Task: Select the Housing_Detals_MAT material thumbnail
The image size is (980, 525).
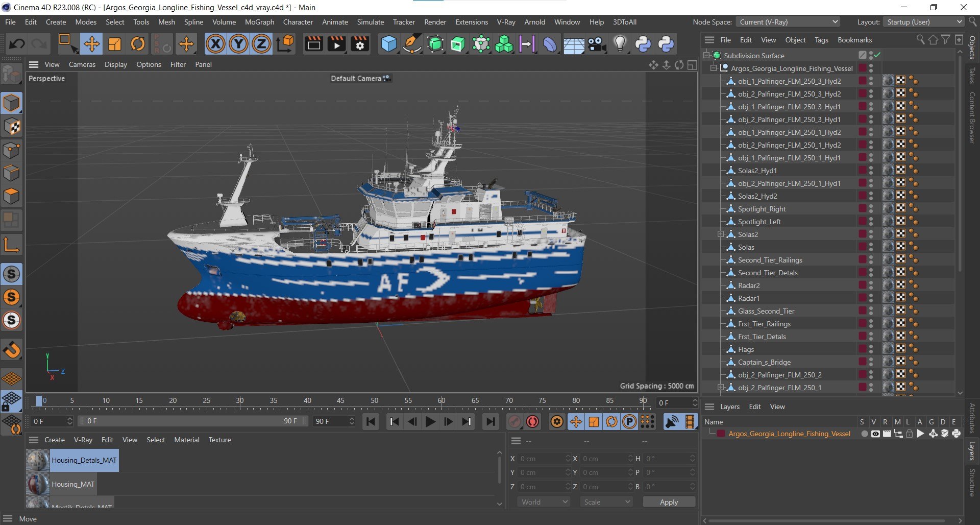Action: point(38,460)
